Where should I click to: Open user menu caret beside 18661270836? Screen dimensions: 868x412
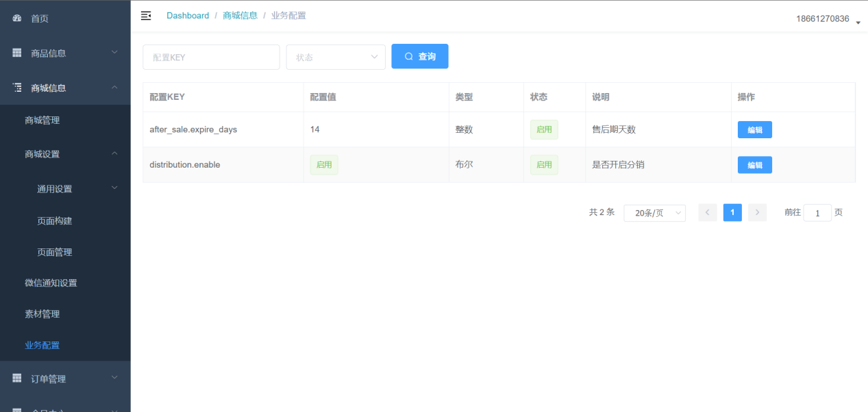pos(858,22)
